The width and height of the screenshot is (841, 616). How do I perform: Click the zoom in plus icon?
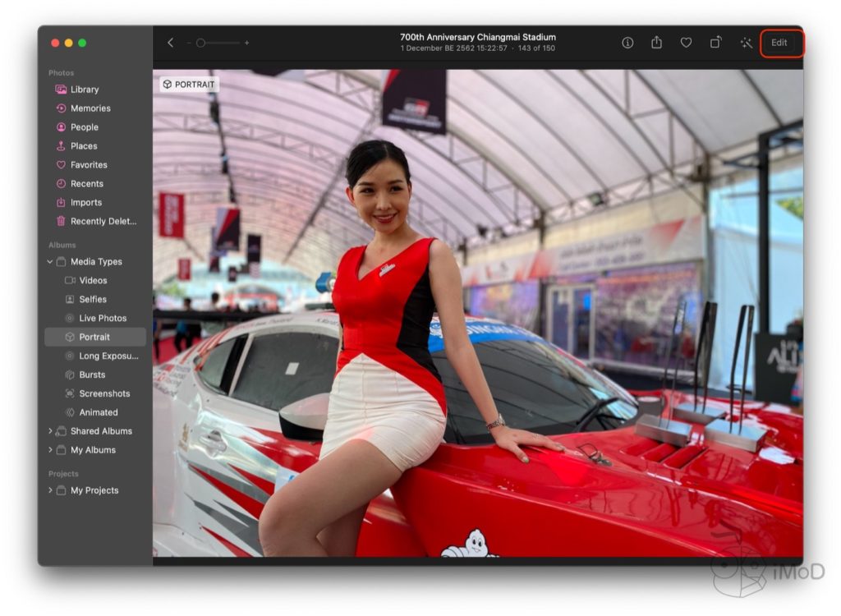tap(246, 43)
